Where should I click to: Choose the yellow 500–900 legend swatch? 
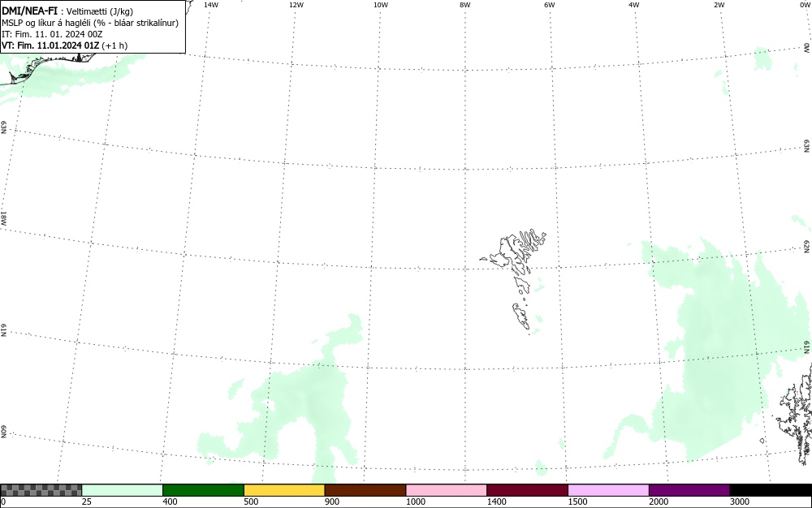(284, 490)
